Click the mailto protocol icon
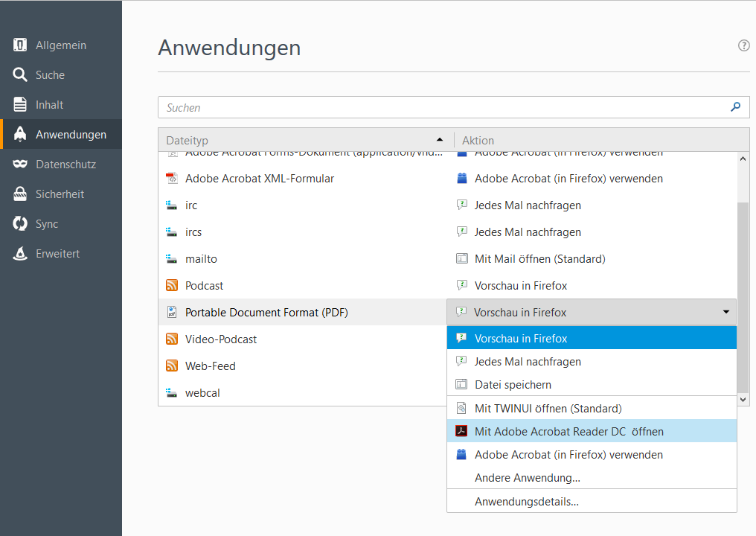The image size is (756, 536). click(x=172, y=259)
